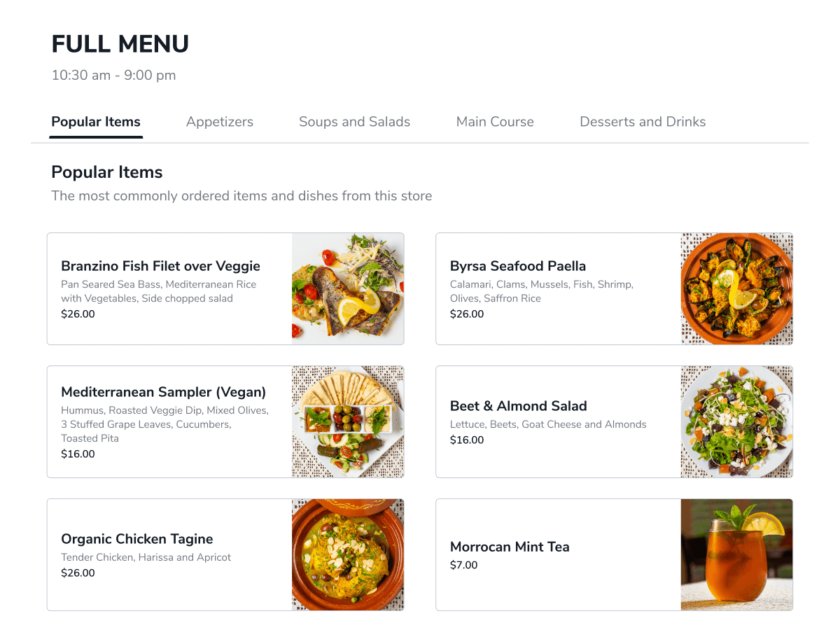Switch to the Appetizers tab
This screenshot has height=644, width=840.
(220, 122)
